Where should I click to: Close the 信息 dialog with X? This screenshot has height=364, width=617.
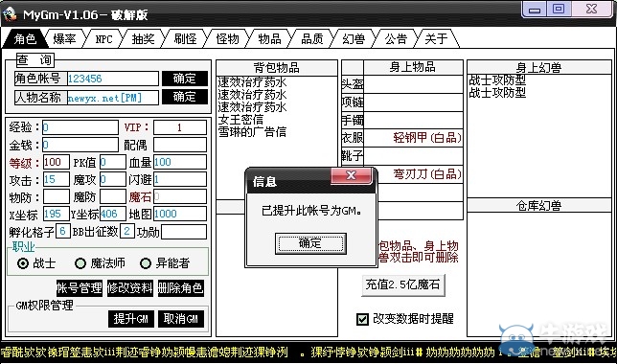tap(351, 175)
